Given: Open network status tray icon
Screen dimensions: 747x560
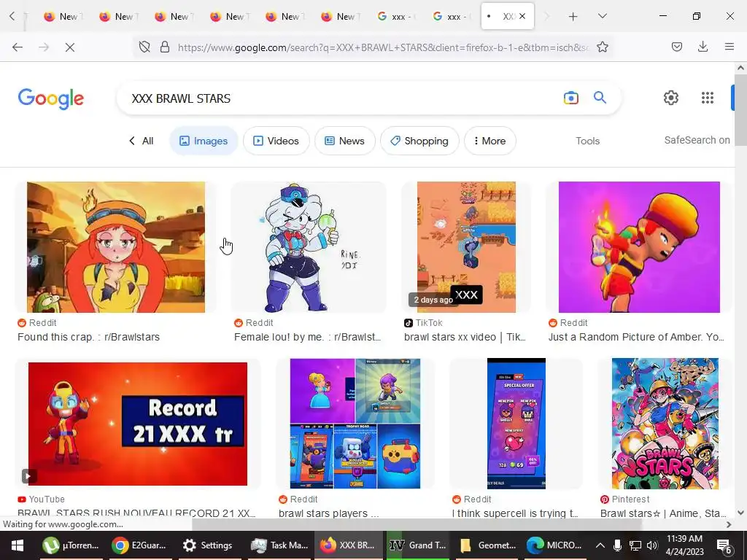Looking at the screenshot, I should point(635,545).
